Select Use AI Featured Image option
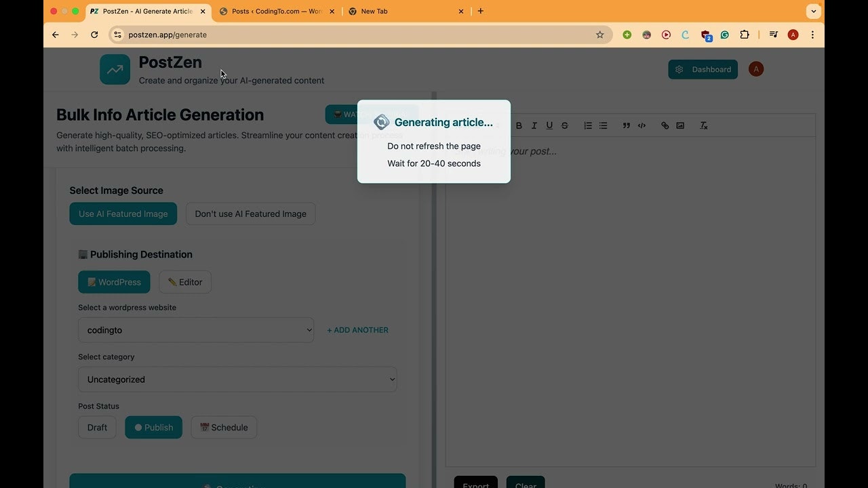The image size is (868, 488). (123, 213)
